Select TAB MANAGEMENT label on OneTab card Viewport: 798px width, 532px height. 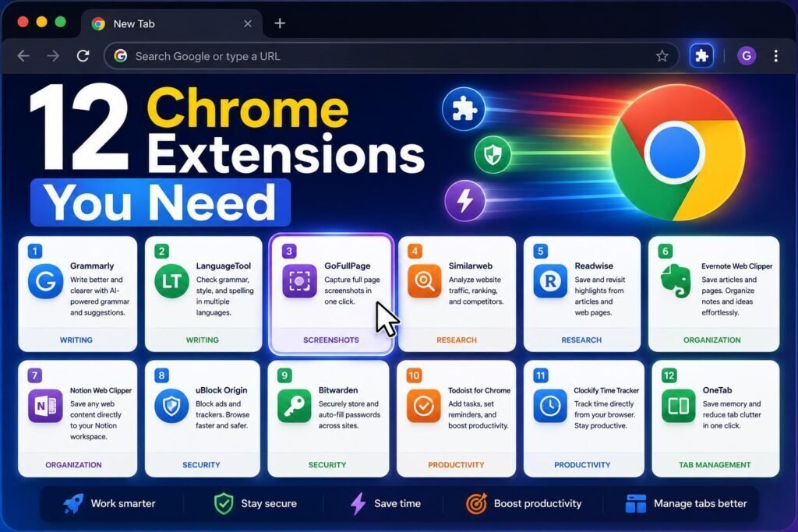click(x=715, y=465)
